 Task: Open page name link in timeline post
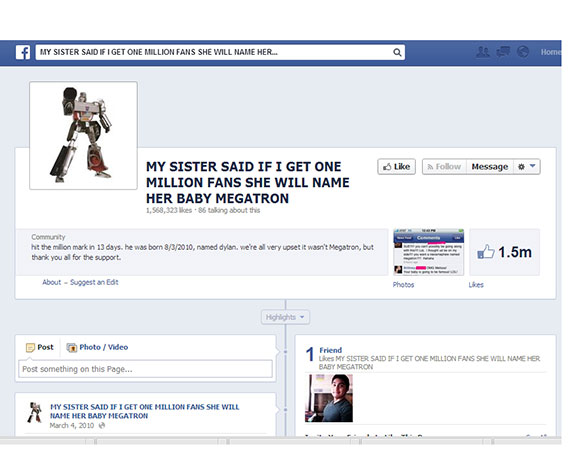tap(145, 411)
